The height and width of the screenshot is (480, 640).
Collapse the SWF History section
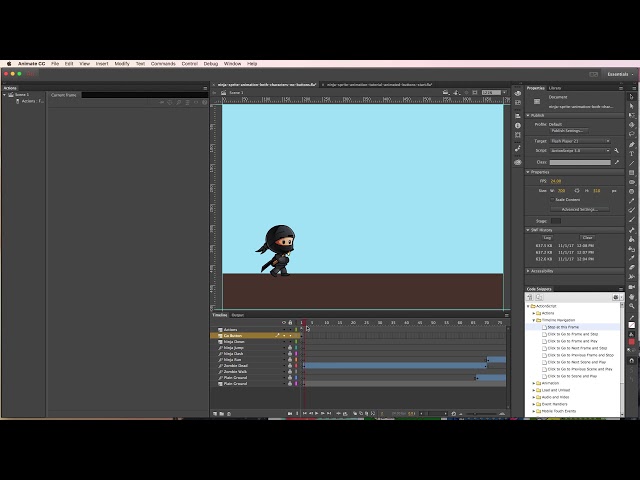[528, 230]
